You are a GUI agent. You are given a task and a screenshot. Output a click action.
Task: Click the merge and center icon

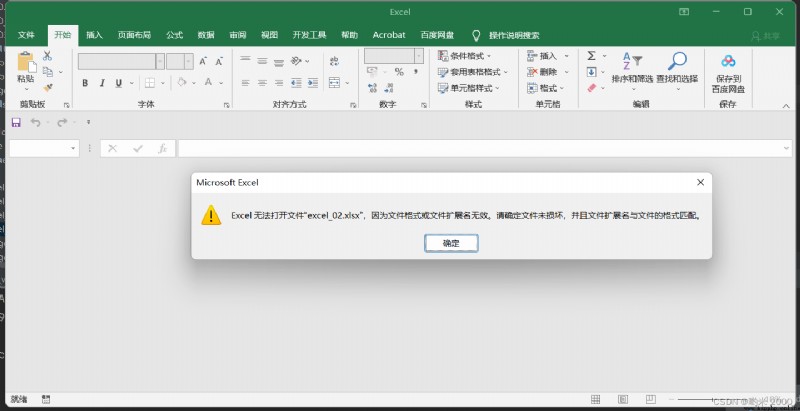coord(335,83)
